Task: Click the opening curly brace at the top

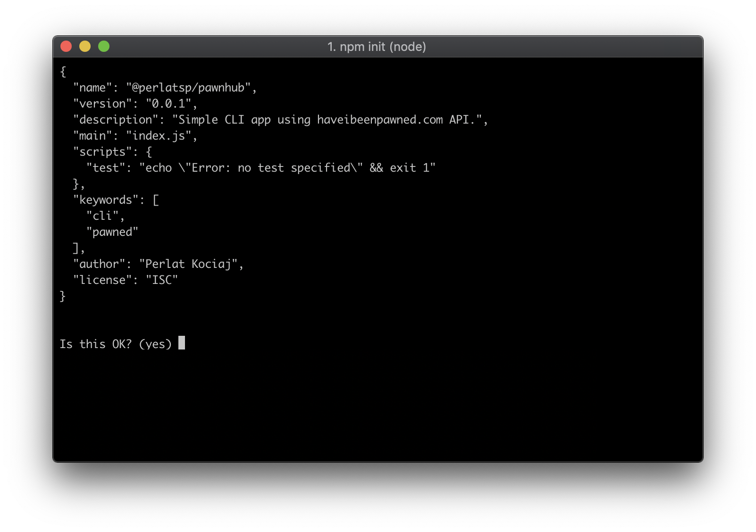Action: tap(63, 72)
